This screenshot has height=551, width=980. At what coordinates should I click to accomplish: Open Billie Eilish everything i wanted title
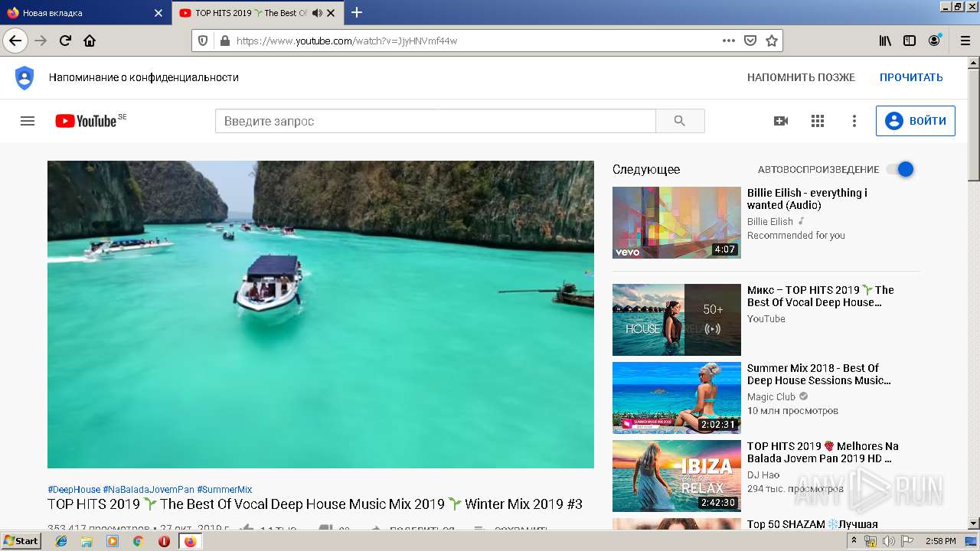(x=807, y=199)
